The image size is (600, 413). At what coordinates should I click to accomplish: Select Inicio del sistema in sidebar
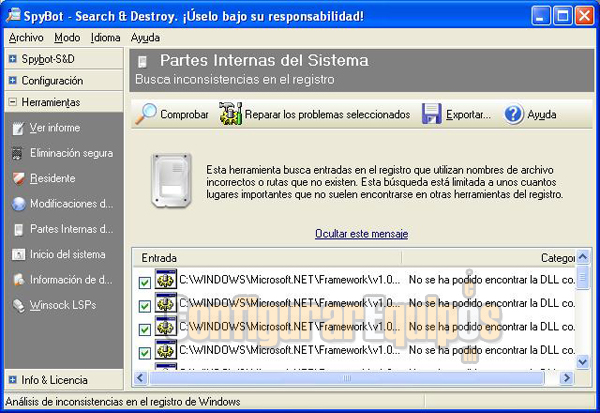pos(67,255)
